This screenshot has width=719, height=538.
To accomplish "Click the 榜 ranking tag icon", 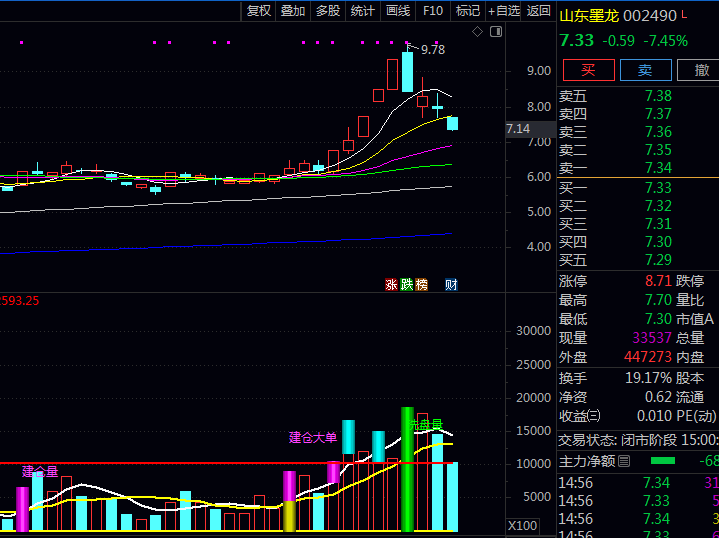I will tap(421, 285).
